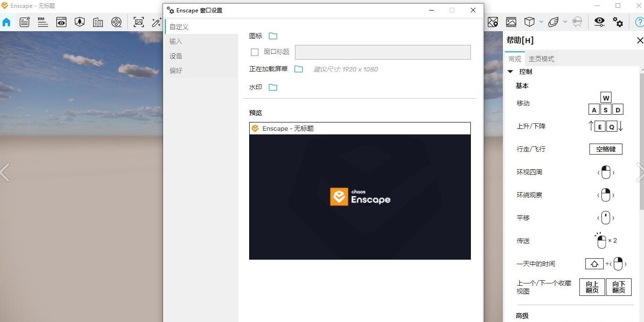Click the Home icon in the Enscape toolbar
The image size is (644, 322).
6,22
